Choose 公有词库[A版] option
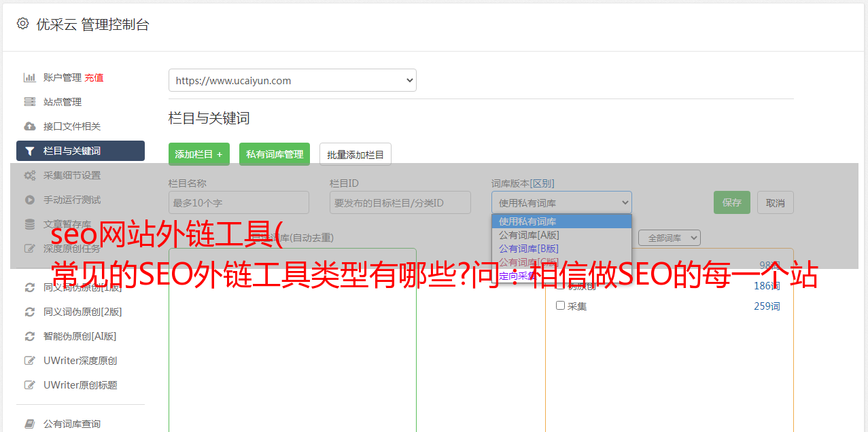Screen dimensions: 868x432 pos(561,235)
